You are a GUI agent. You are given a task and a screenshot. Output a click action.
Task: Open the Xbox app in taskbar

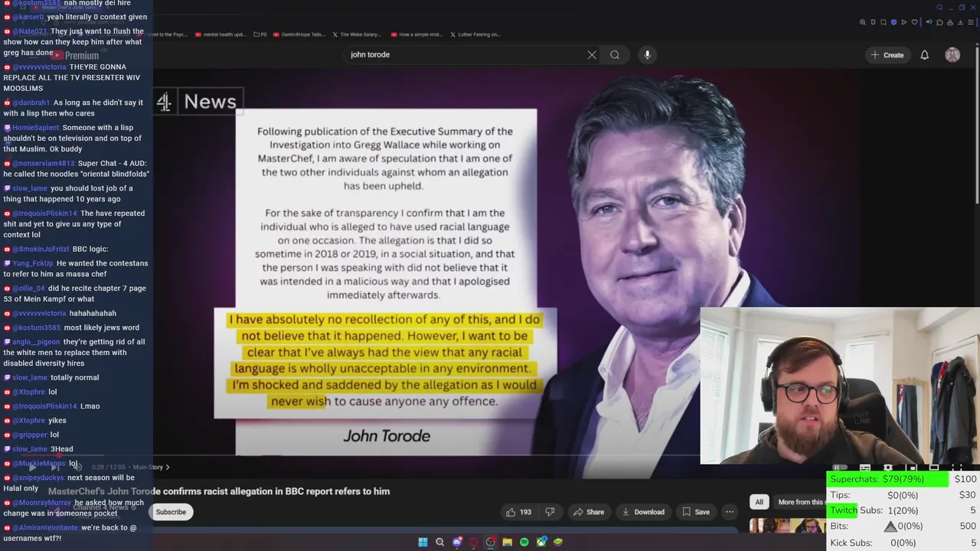[x=542, y=542]
